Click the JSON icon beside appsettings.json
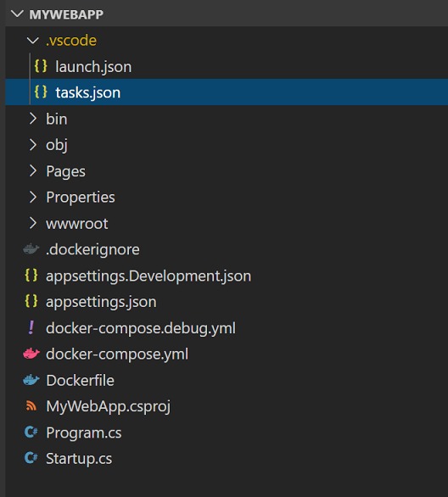 [31, 301]
